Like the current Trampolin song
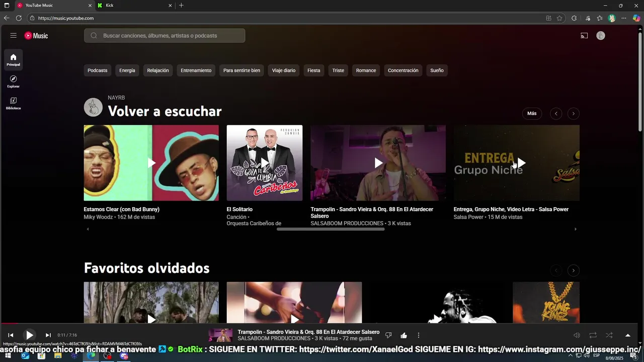The width and height of the screenshot is (644, 362). pos(404,335)
